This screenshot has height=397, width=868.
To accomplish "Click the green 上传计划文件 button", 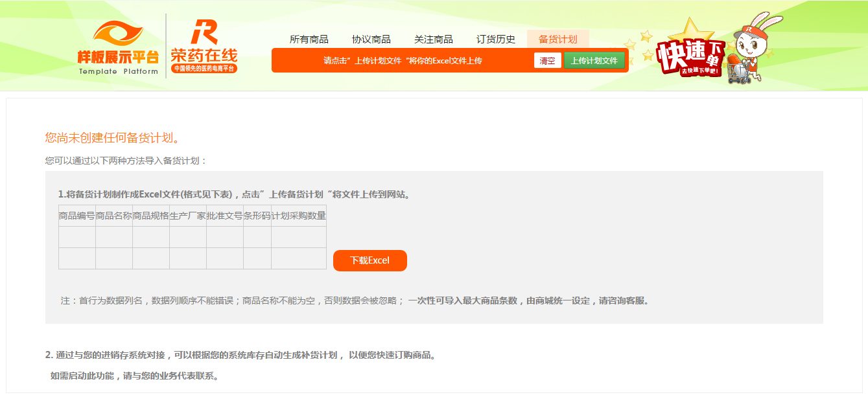I will click(x=594, y=60).
